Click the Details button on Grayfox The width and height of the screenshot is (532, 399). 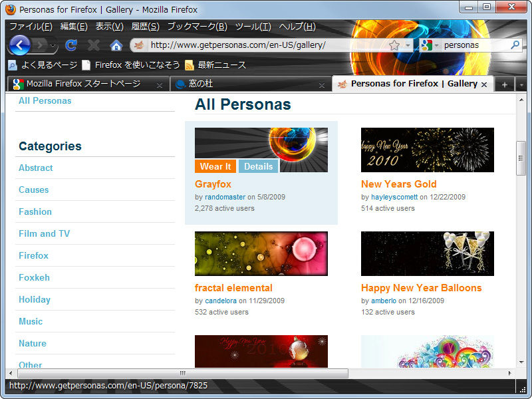259,166
